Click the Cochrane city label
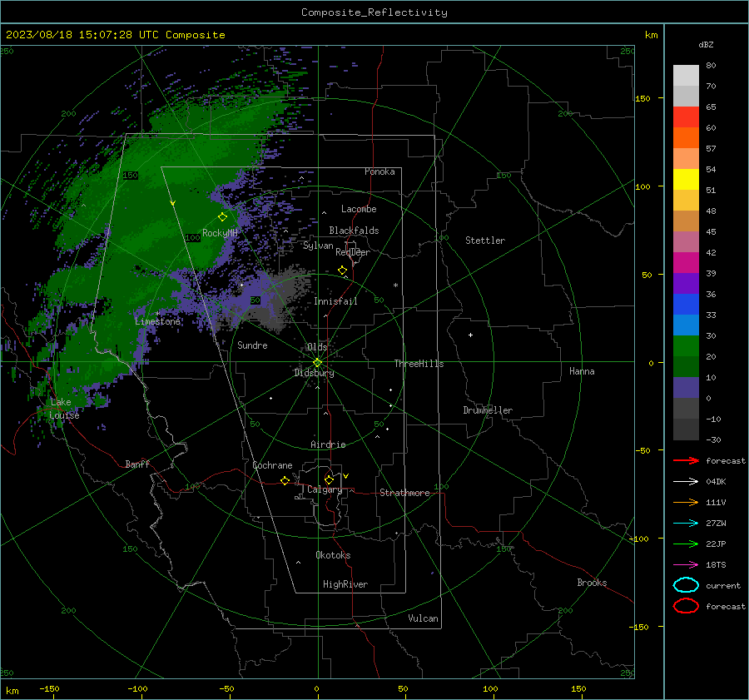 pyautogui.click(x=272, y=465)
